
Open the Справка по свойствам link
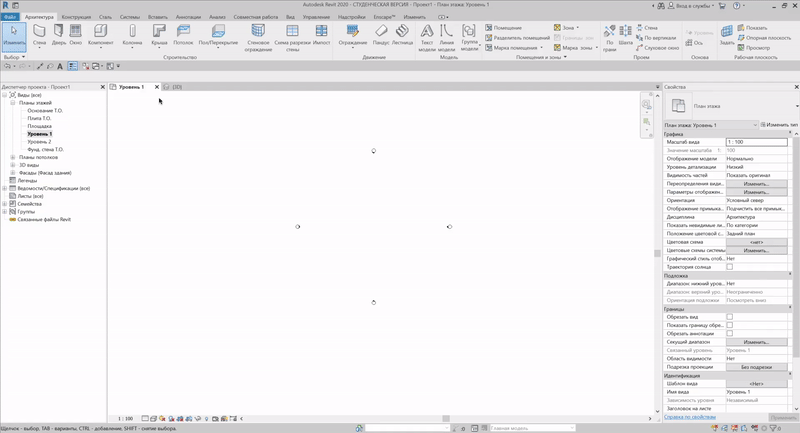pos(689,417)
